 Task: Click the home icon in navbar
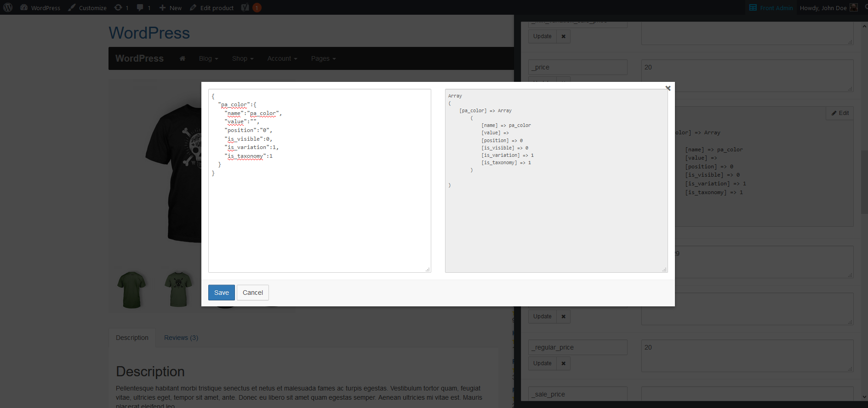[x=183, y=58]
